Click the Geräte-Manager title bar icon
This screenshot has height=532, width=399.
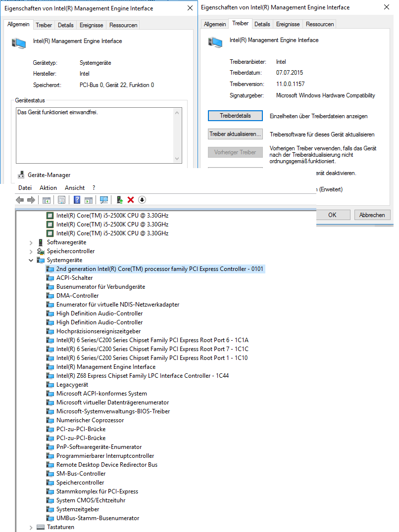pos(21,175)
